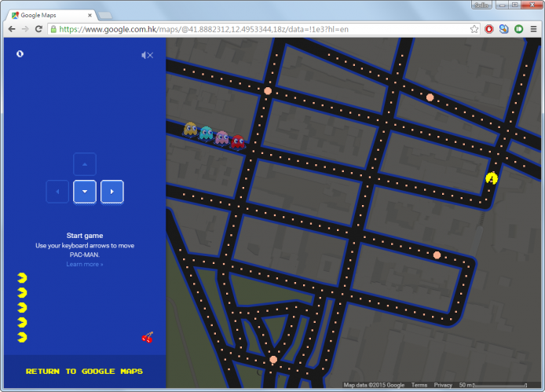This screenshot has height=392, width=545.
Task: Click the Map data ©2015 Google text
Action: [374, 385]
